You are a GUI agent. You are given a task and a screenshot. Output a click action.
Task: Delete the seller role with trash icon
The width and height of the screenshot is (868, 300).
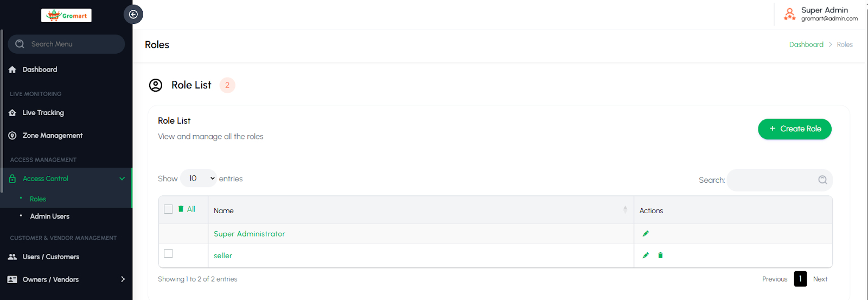[x=660, y=256]
